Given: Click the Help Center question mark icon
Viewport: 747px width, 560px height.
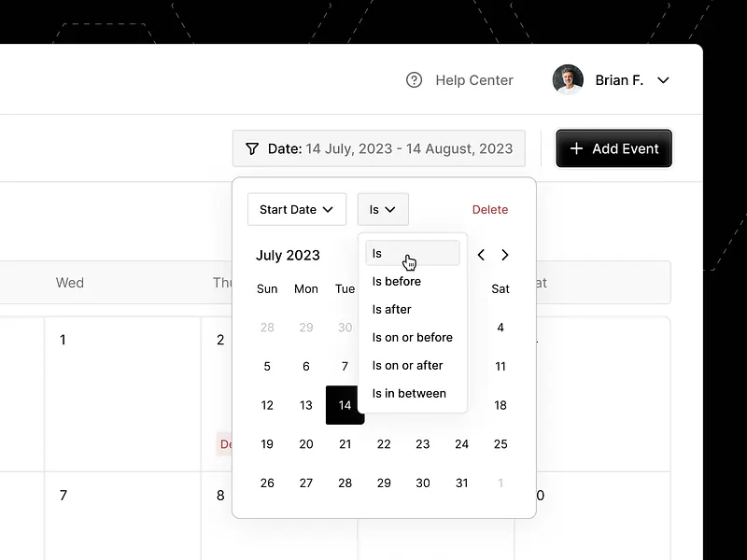Looking at the screenshot, I should point(415,80).
